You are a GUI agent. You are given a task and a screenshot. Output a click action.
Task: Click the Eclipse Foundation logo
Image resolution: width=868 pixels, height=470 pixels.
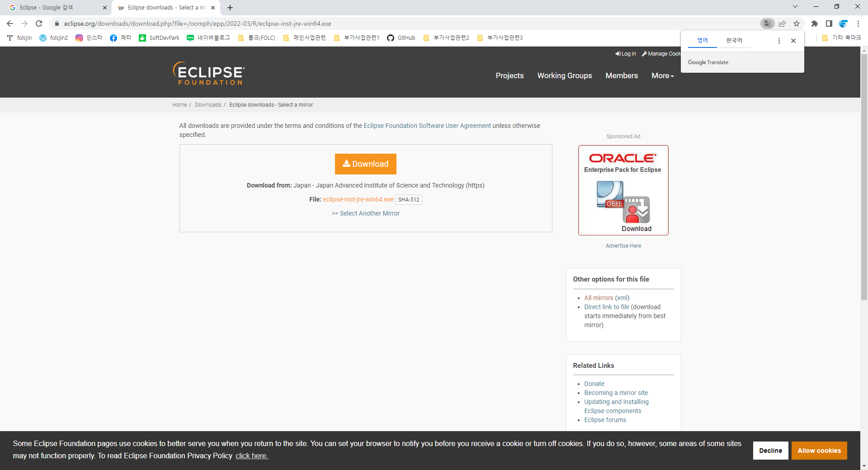[208, 74]
